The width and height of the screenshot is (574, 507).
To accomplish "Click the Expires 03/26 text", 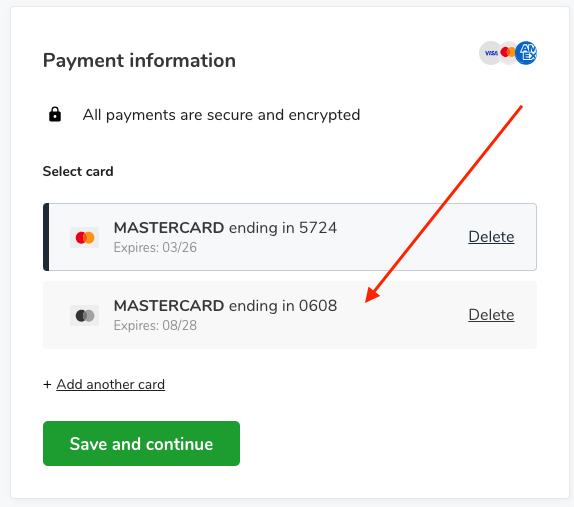I will 155,247.
